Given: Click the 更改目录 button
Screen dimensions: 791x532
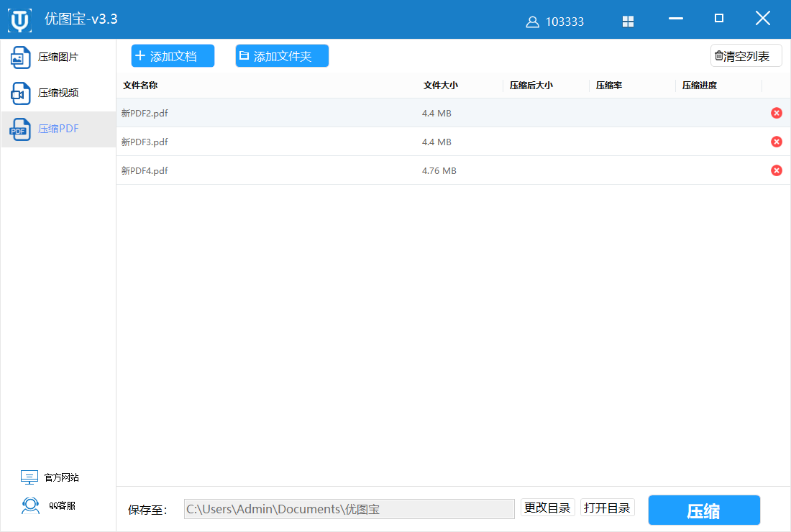Looking at the screenshot, I should (x=547, y=508).
